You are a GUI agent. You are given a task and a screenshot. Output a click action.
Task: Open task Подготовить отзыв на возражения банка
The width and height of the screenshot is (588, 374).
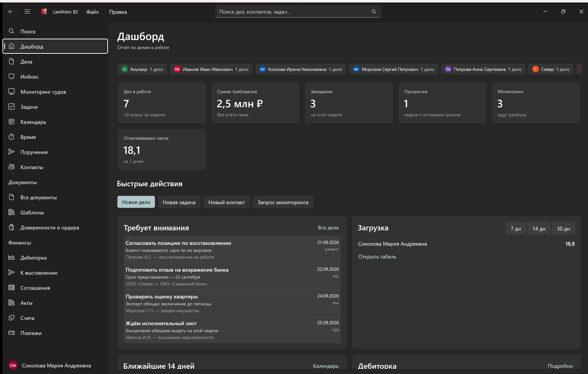pos(232,277)
